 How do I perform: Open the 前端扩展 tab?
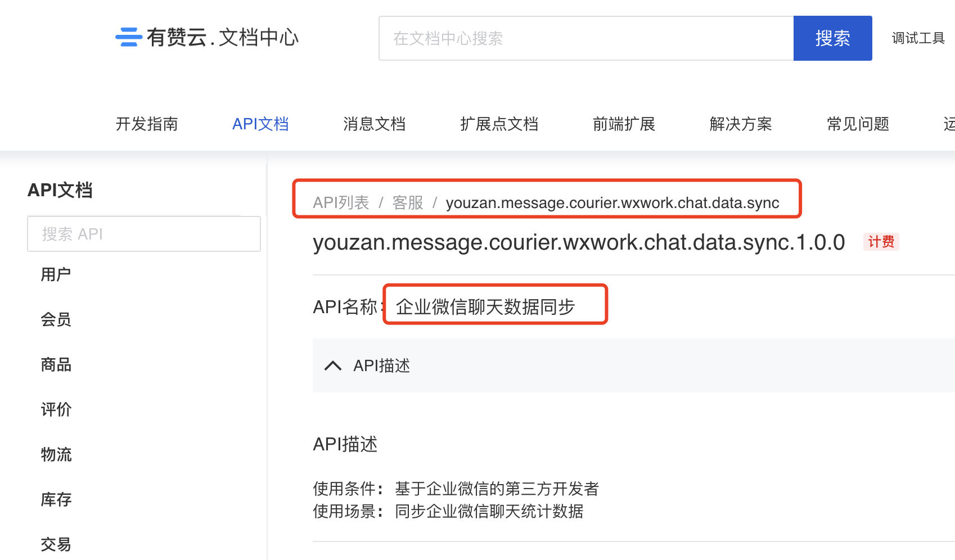click(x=624, y=124)
